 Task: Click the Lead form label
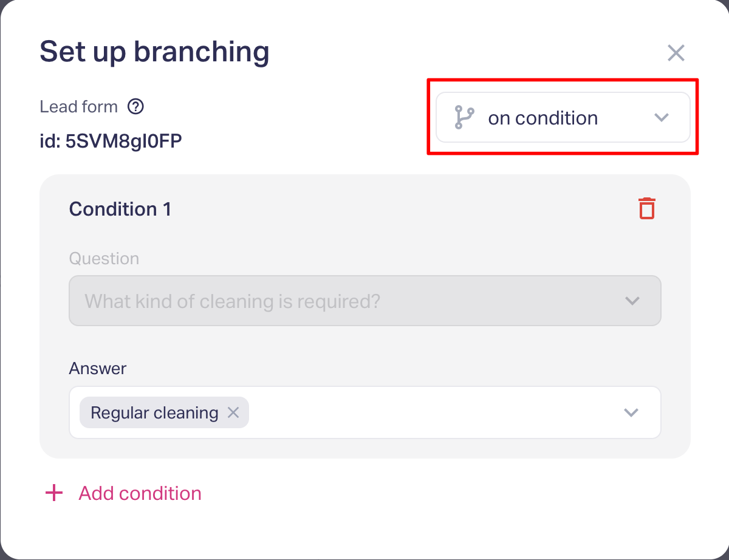(x=78, y=107)
